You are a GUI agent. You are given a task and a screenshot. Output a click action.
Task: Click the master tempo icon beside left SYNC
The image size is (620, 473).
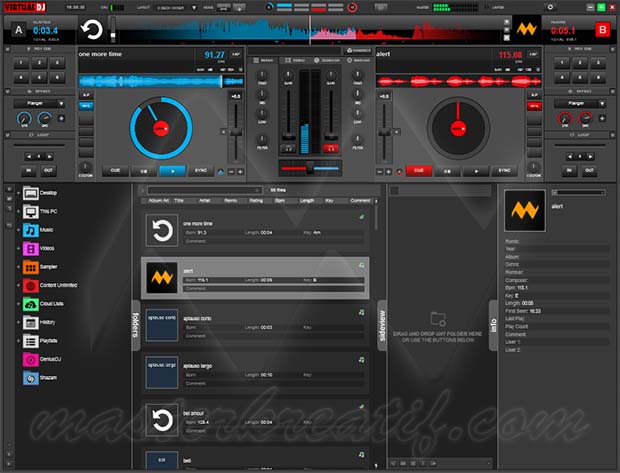(221, 172)
